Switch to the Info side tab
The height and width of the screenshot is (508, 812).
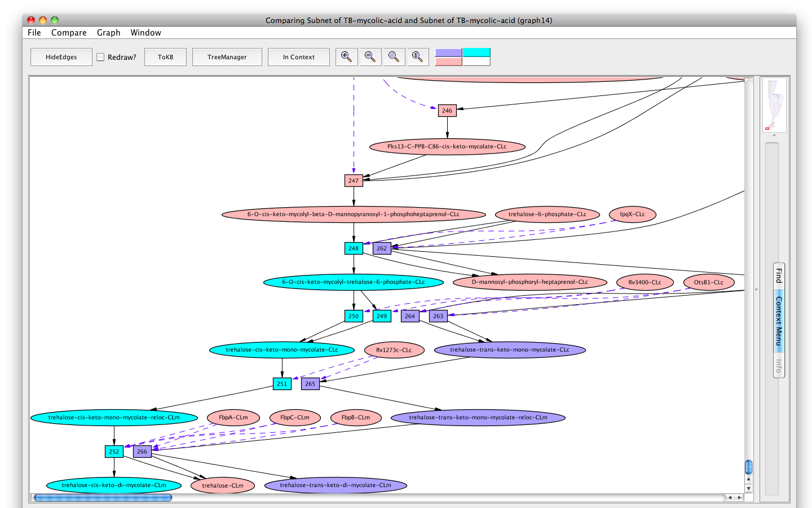click(x=779, y=365)
